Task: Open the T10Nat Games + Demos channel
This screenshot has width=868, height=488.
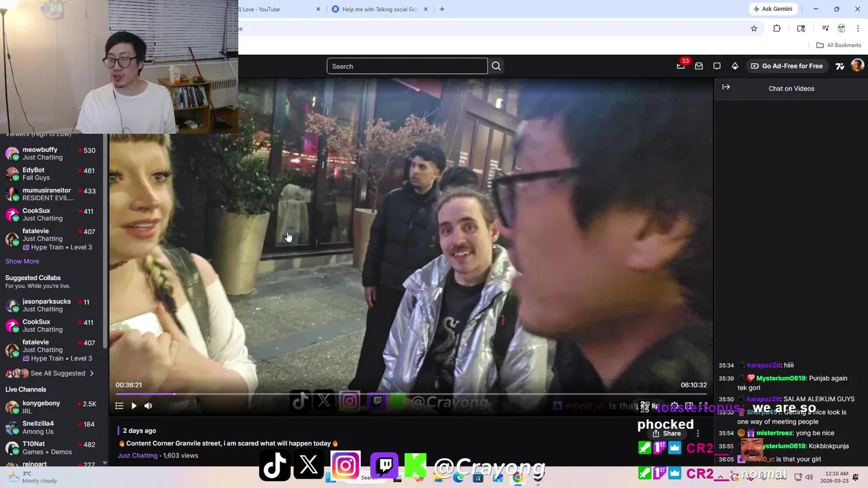Action: (51, 447)
